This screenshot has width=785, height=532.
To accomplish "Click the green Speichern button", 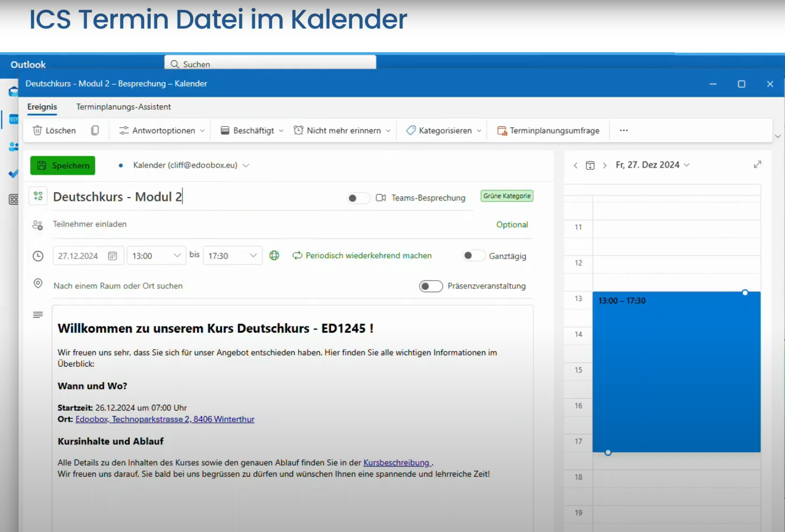I will pyautogui.click(x=63, y=166).
